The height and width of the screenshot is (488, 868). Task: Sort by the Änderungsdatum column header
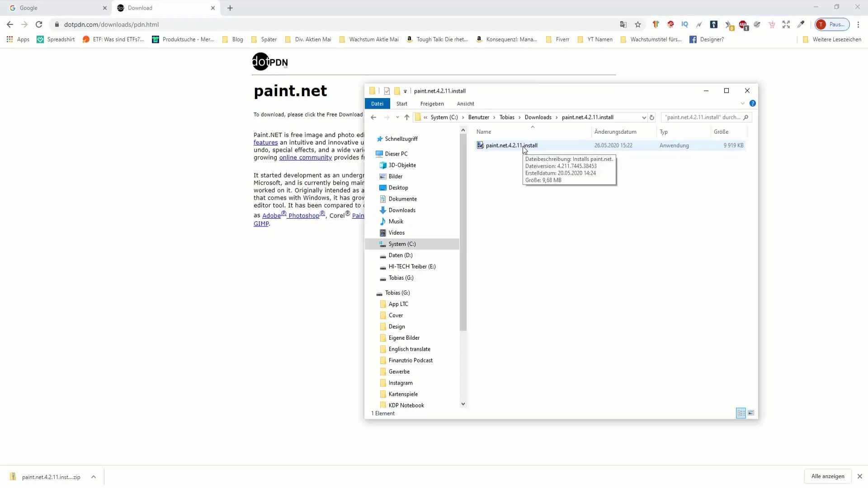(x=624, y=132)
